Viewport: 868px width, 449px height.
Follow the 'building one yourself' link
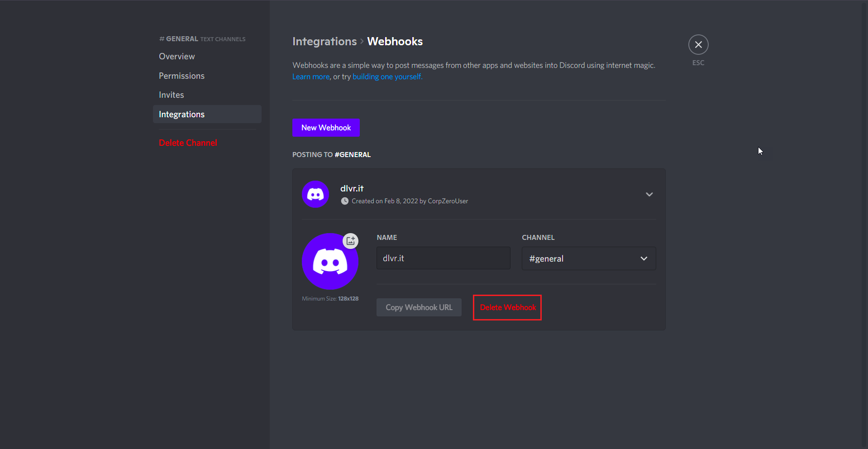[x=387, y=77]
